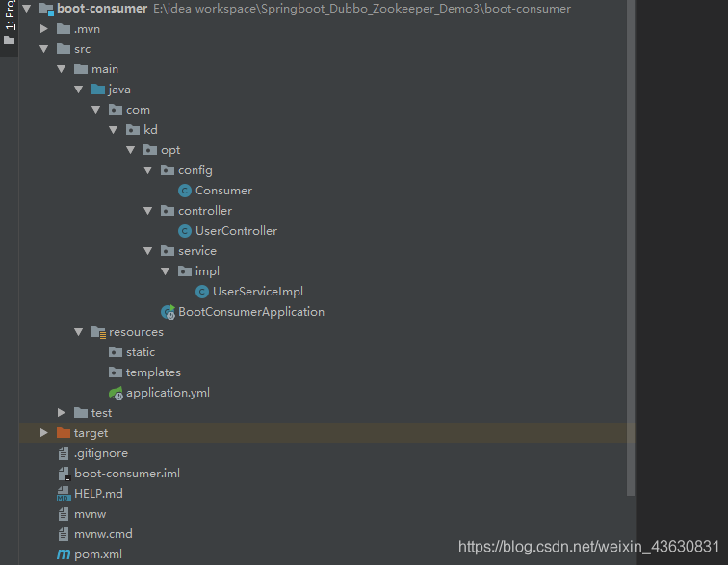Click the application.yml Spring config icon
Screen dimensions: 728x565
[117, 394]
